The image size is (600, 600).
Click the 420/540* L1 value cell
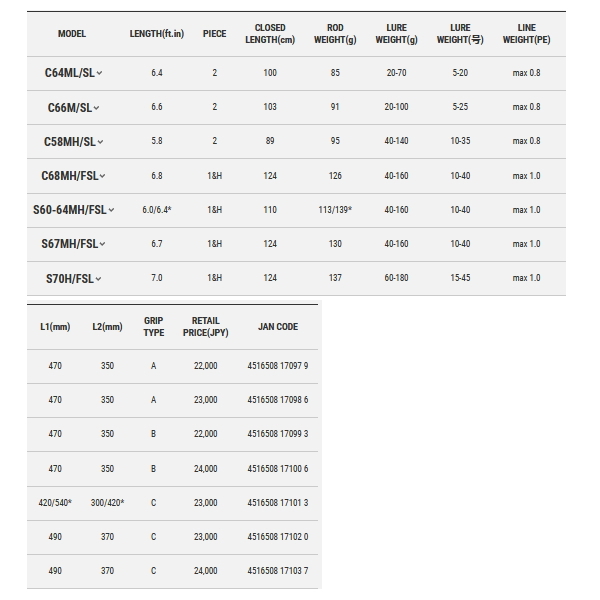point(55,503)
